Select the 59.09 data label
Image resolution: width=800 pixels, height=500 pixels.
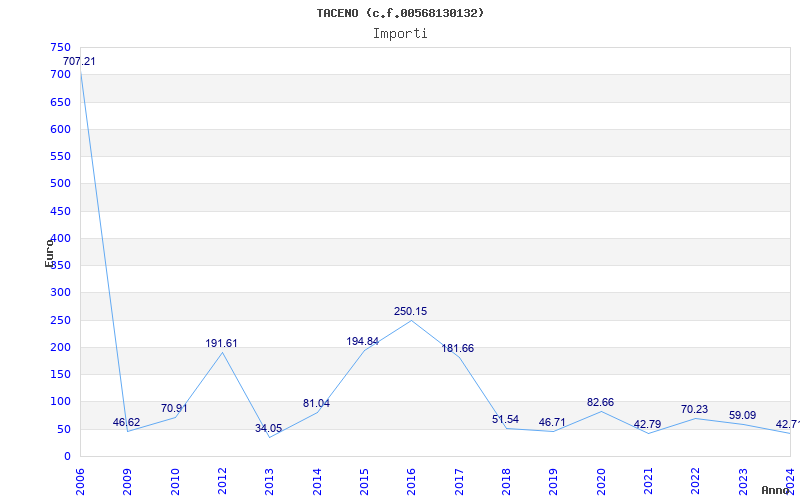742,415
